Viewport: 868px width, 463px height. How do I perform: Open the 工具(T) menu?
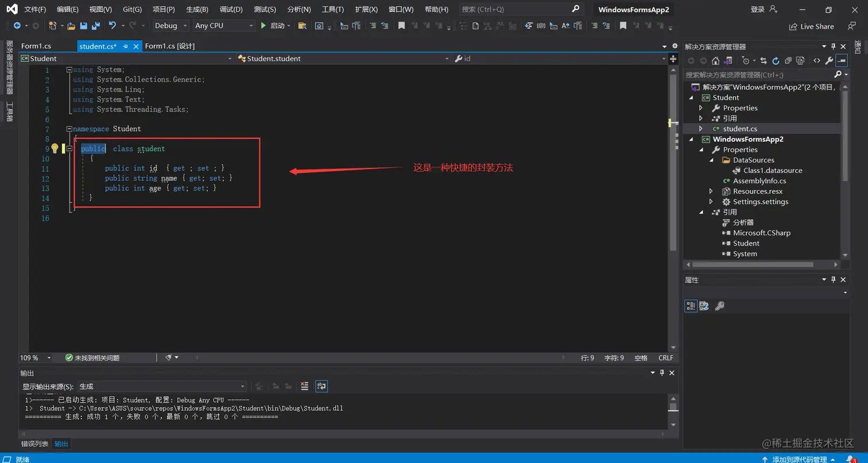click(x=332, y=9)
